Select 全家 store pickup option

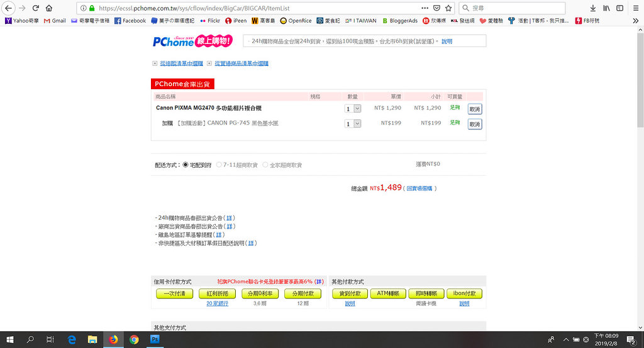click(x=265, y=165)
